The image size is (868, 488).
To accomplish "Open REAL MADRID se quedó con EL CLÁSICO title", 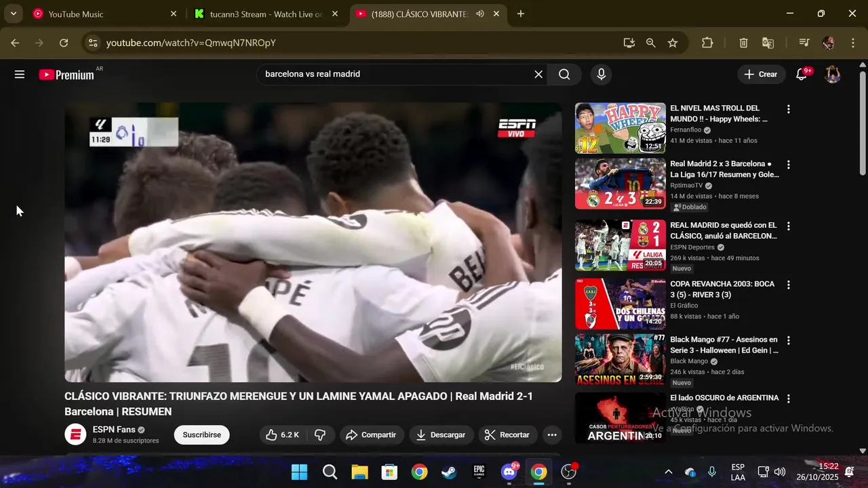I will coord(724,230).
